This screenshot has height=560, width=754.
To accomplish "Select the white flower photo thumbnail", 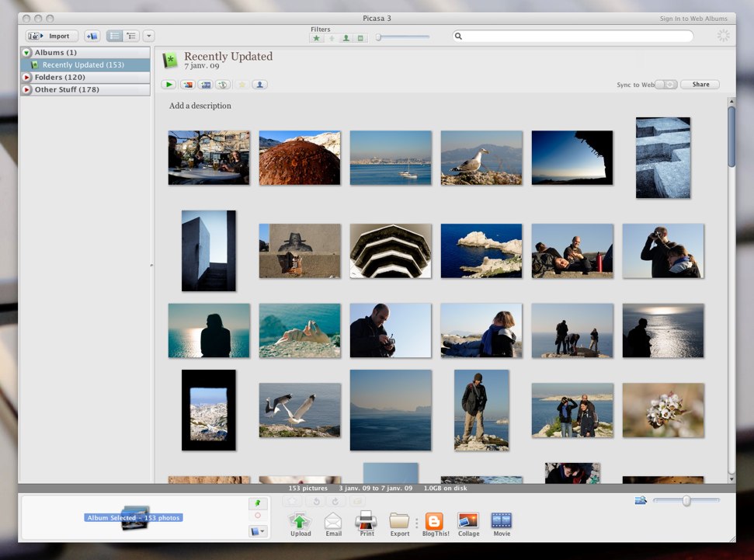I will [x=663, y=410].
